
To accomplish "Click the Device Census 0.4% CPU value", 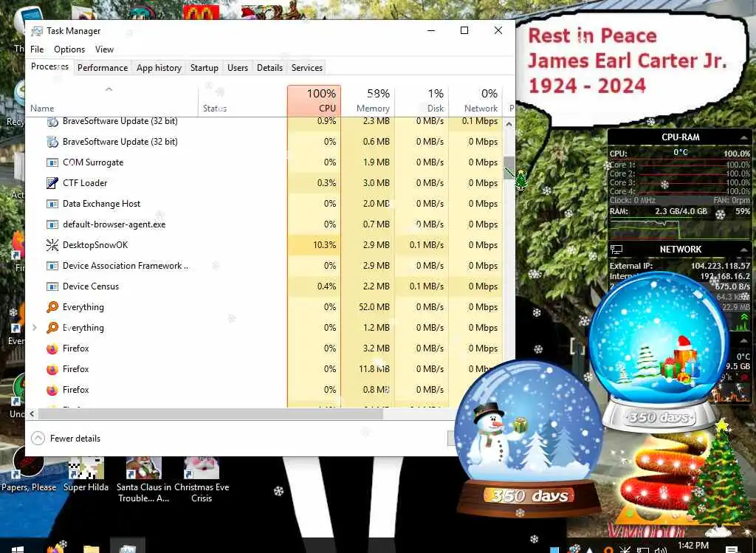I will (x=326, y=286).
